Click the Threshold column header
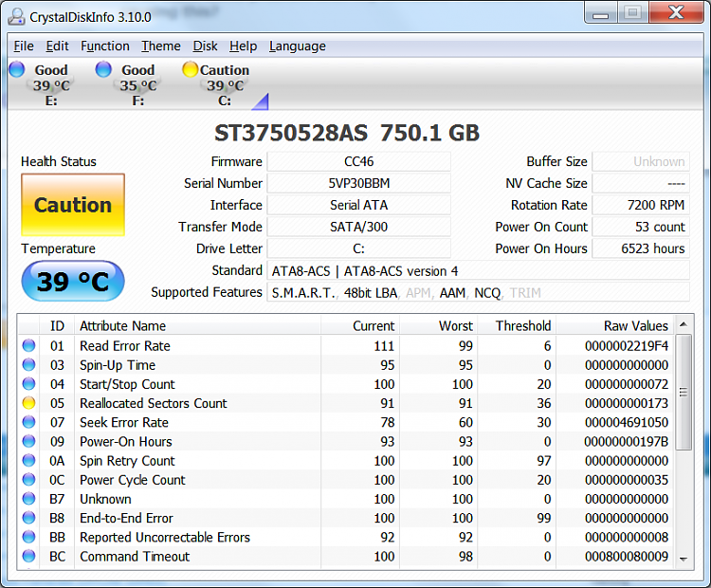 (517, 325)
